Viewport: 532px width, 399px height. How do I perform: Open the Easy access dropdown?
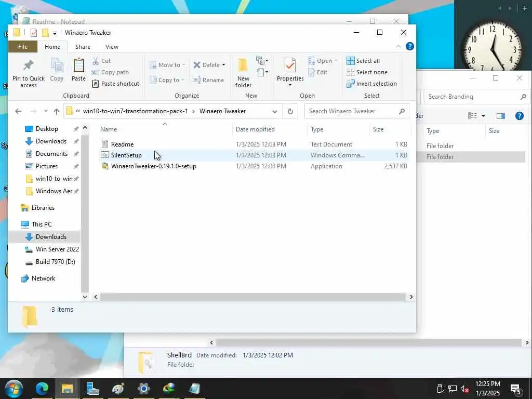coord(262,72)
